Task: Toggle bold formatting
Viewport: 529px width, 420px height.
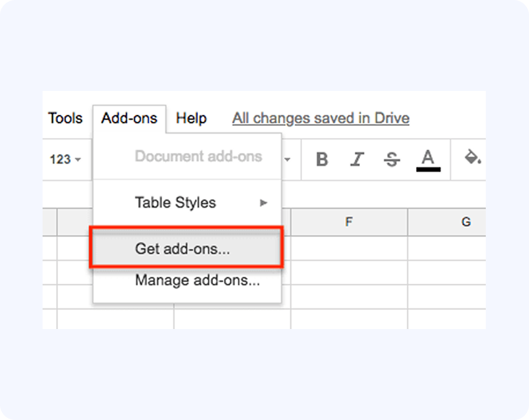Action: 323,159
